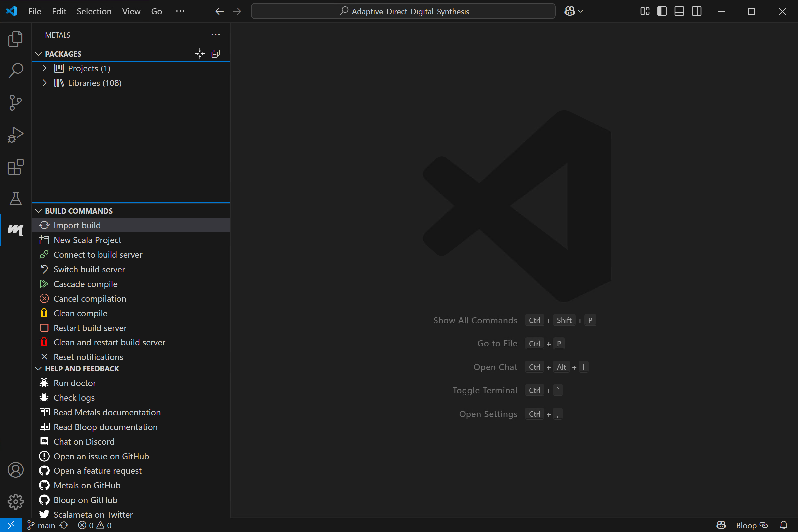Click Open an issue on GitHub
This screenshot has height=532, width=798.
[x=131, y=456]
